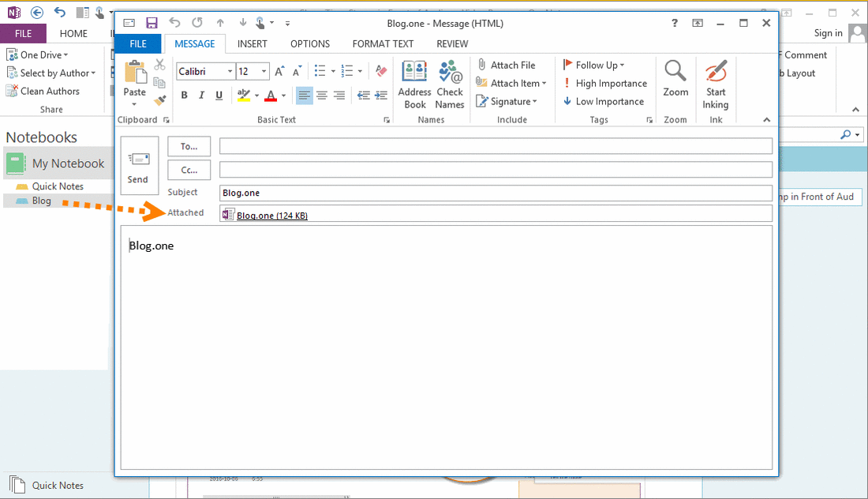This screenshot has width=868, height=499.
Task: Switch to the FORMAT TEXT tab
Action: (x=383, y=43)
